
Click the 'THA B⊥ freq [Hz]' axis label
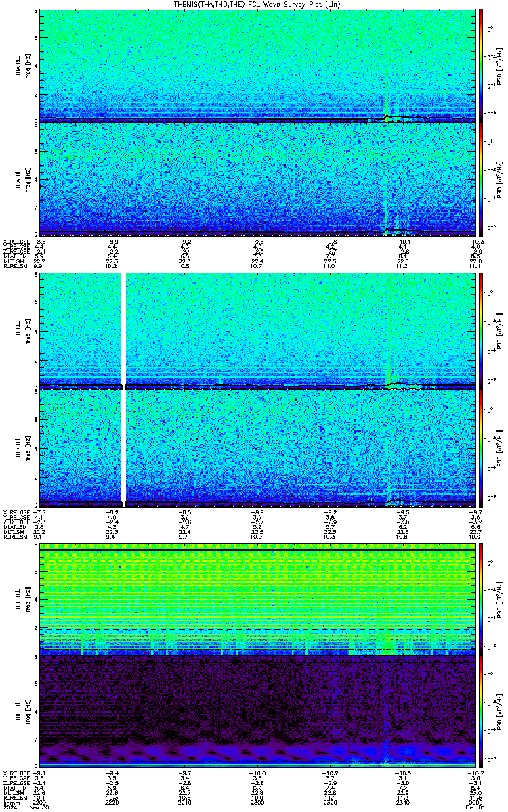pyautogui.click(x=24, y=66)
